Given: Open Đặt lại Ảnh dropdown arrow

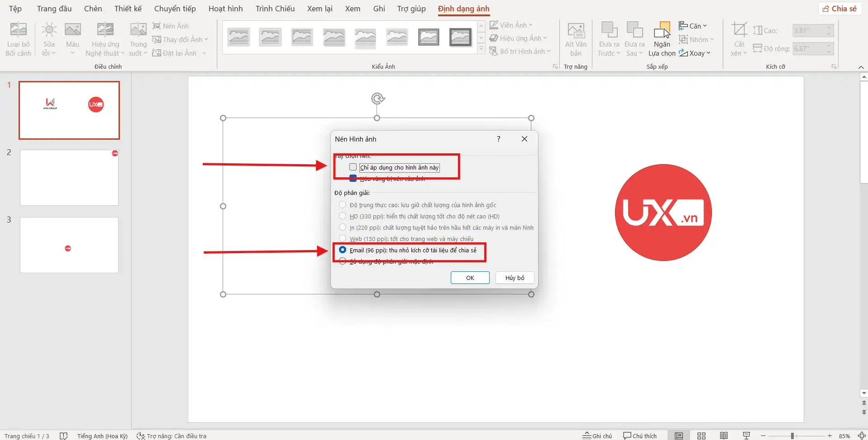Looking at the screenshot, I should (205, 53).
